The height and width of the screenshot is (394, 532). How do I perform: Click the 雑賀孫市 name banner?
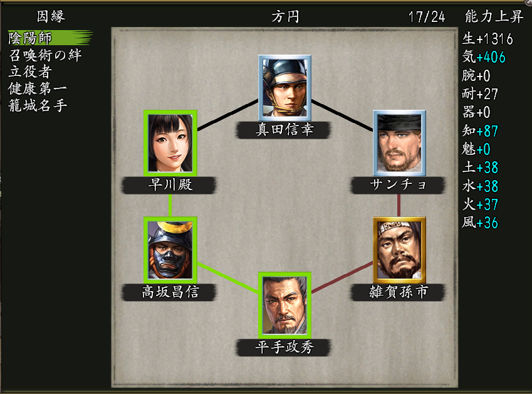398,292
